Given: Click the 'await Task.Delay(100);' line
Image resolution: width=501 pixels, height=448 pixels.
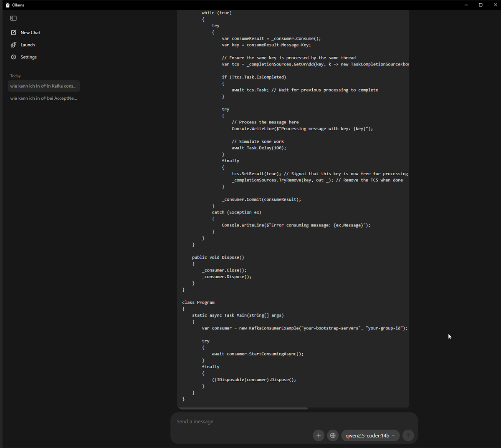Looking at the screenshot, I should [259, 148].
